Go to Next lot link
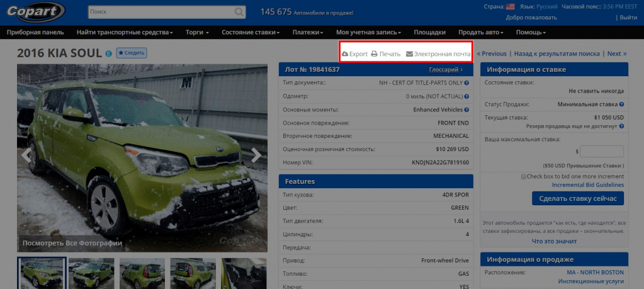Screen dimensions: 644x289 (617, 54)
